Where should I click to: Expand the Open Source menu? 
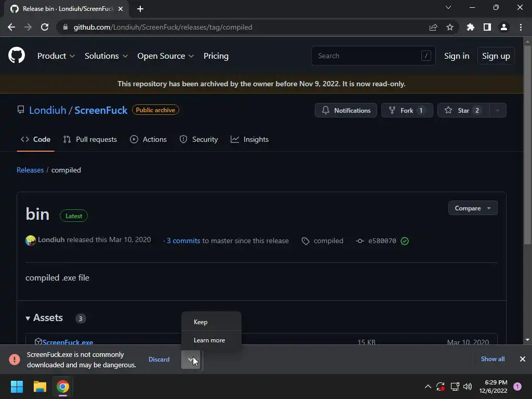(166, 56)
